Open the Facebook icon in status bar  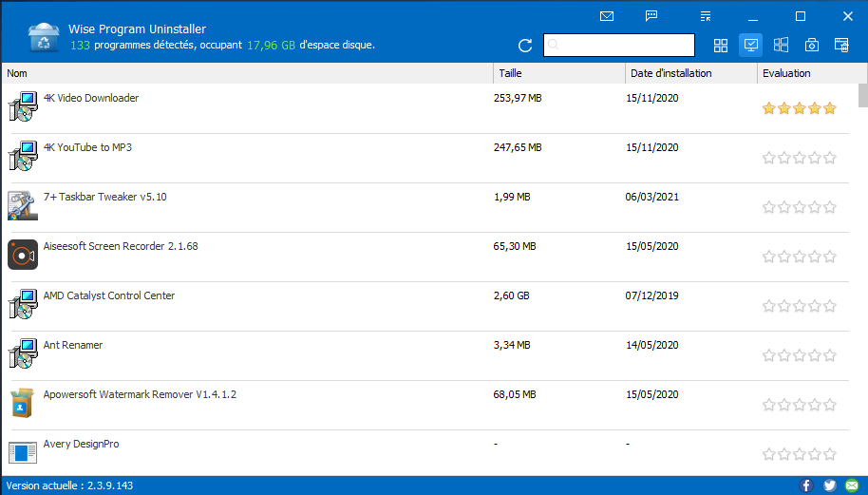tap(806, 485)
